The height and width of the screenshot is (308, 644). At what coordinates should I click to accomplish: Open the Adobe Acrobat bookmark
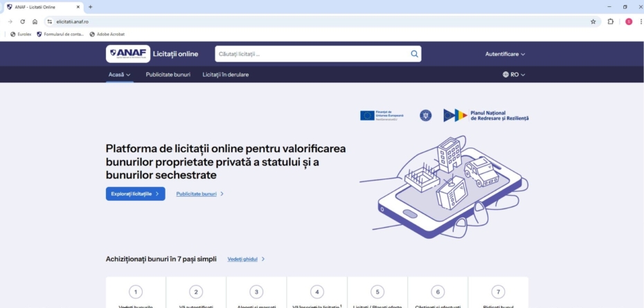[107, 35]
